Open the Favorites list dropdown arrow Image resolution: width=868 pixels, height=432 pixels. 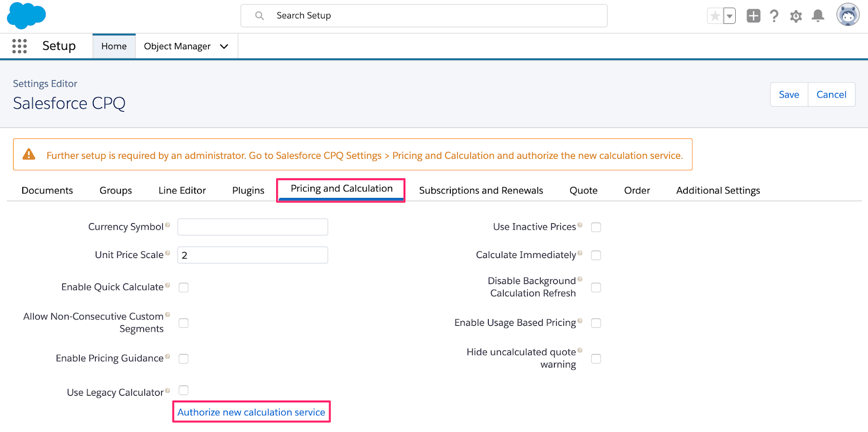click(730, 16)
